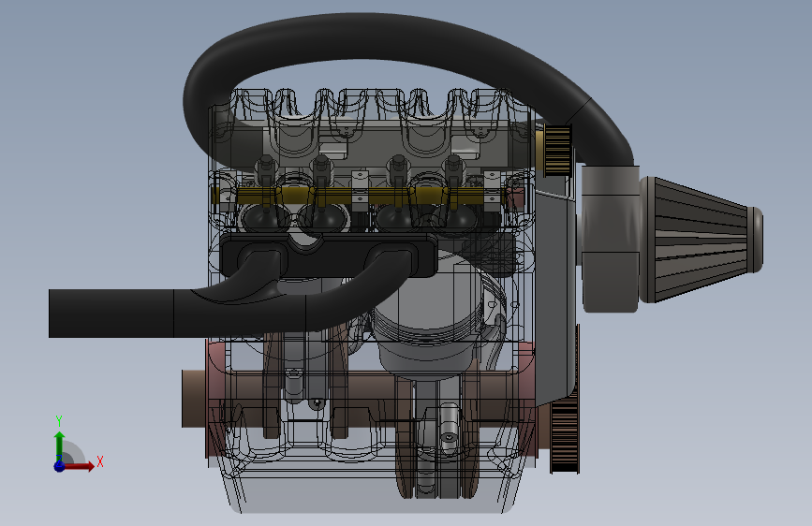Image resolution: width=812 pixels, height=526 pixels.
Task: Select the brown crankshaft end stub
Action: tap(194, 398)
